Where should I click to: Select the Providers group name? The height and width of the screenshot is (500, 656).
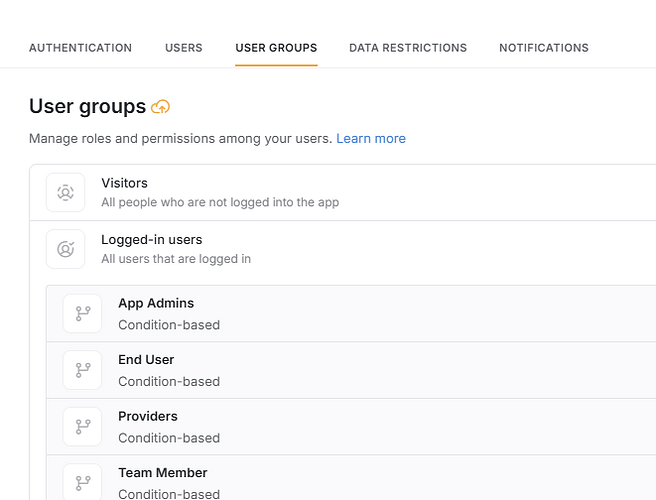tap(148, 416)
